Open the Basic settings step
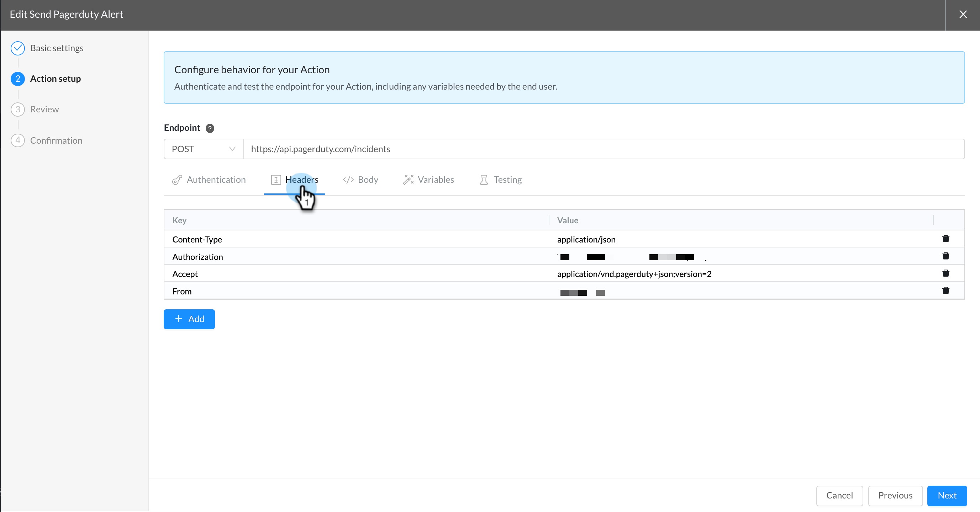The image size is (980, 512). coord(57,48)
